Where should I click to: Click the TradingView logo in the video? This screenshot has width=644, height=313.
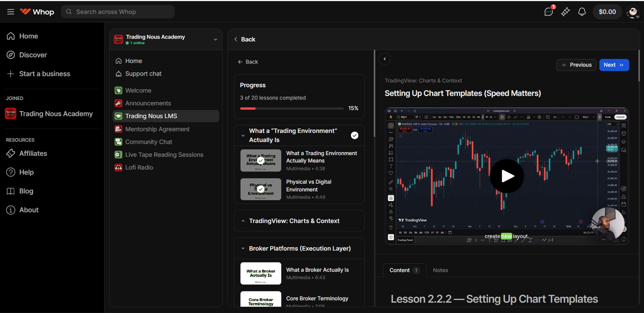tap(413, 220)
